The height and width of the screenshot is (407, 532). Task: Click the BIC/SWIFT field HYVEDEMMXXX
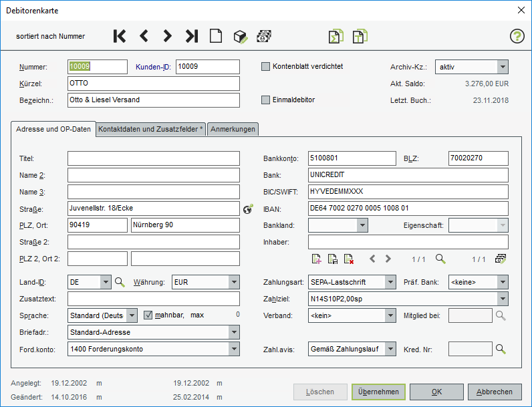pos(408,192)
